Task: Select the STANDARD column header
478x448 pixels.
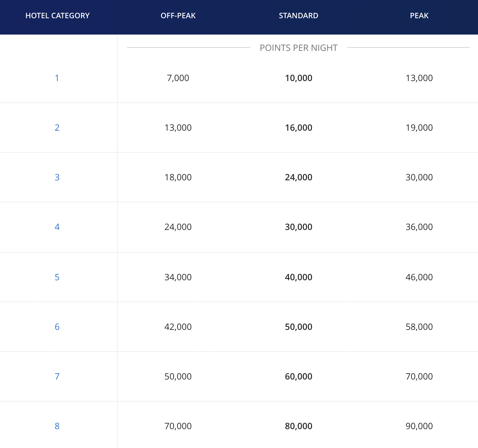Action: 298,16
